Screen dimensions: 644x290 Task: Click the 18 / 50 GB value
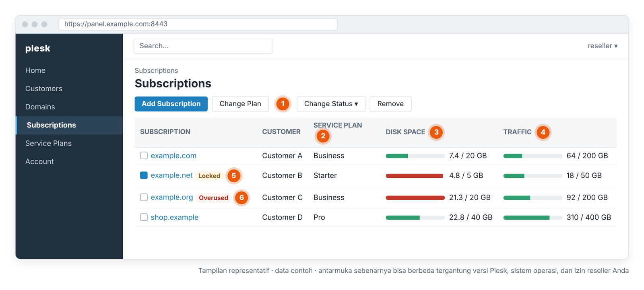(x=584, y=175)
